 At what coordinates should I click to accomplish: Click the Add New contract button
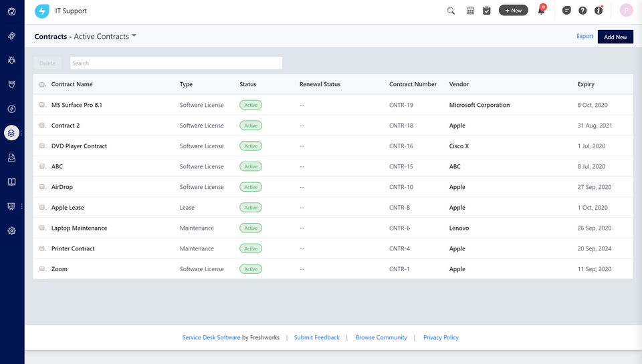pos(615,37)
